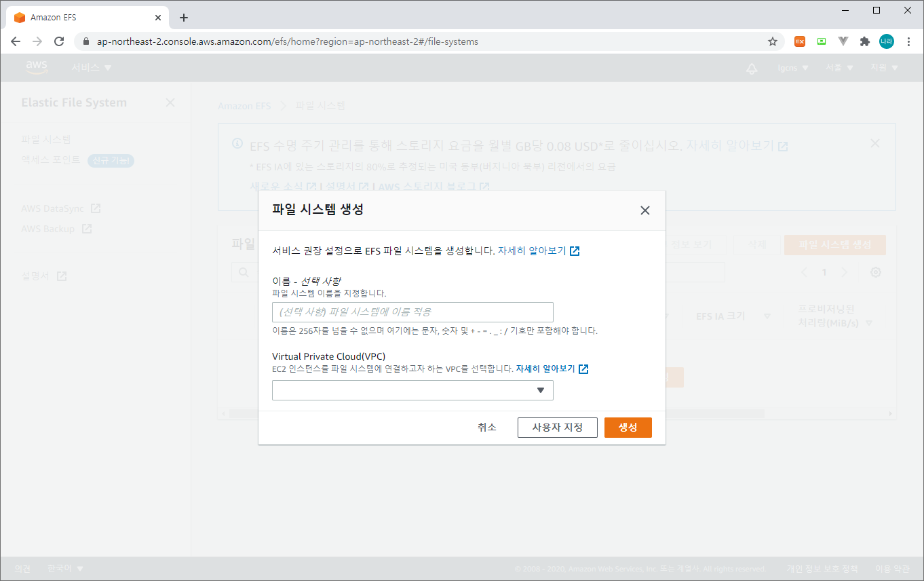Click the 사용자 지정 button
924x581 pixels.
click(x=558, y=428)
